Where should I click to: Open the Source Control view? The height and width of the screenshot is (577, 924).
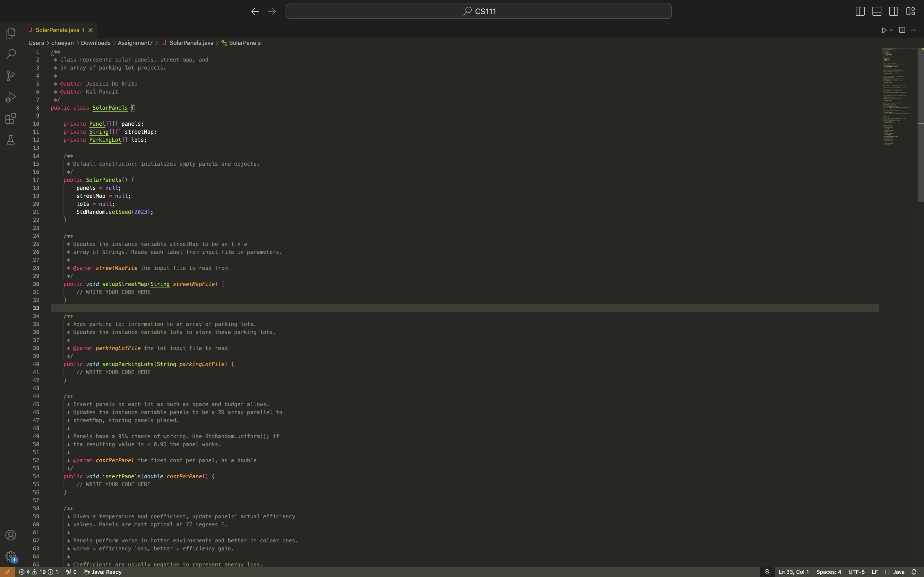tap(11, 76)
